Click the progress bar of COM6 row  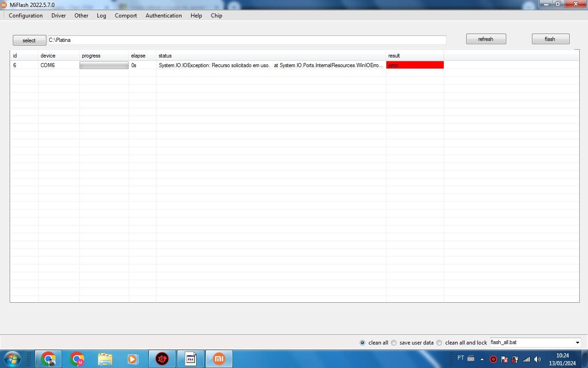point(104,65)
